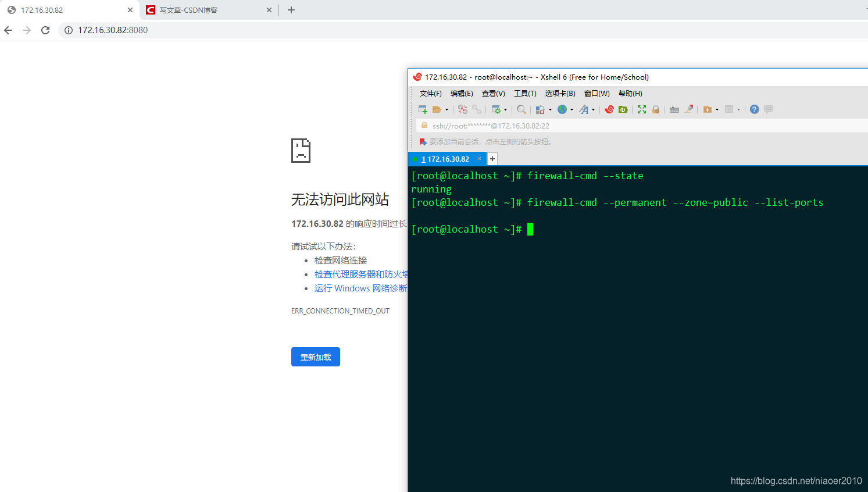The height and width of the screenshot is (492, 868).
Task: Expand the color scheme dropdown arrow
Action: click(x=550, y=109)
